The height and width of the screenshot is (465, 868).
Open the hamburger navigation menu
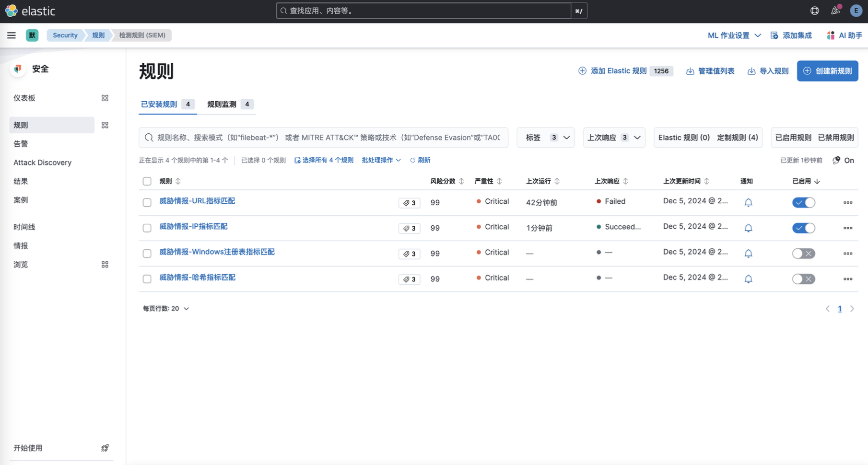[12, 35]
